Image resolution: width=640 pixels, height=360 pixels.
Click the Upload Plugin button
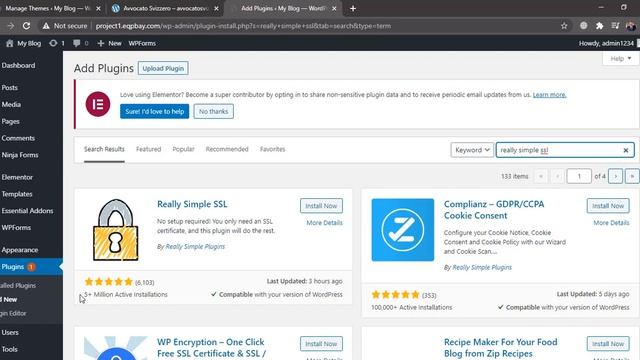(163, 68)
